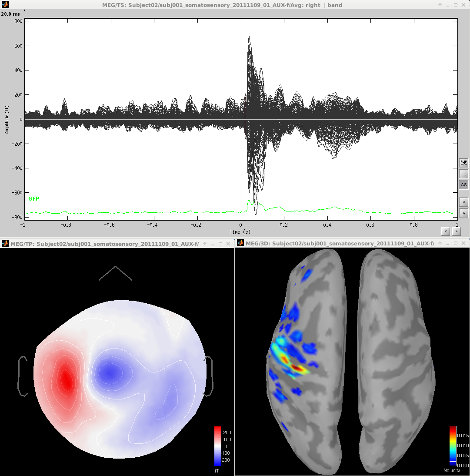Screen dimensions: 470x476
Task: Go to previous time page with < button
Action: click(x=444, y=231)
